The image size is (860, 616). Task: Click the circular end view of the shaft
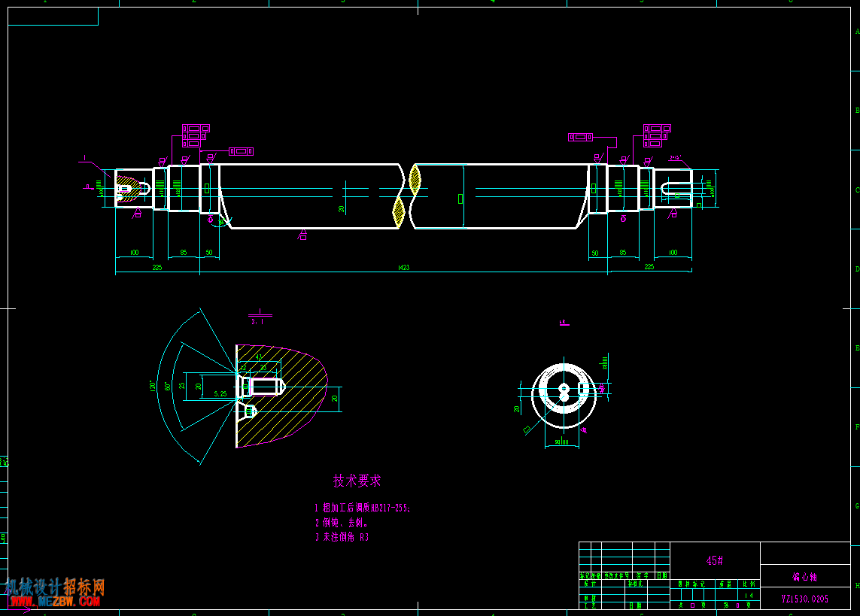564,395
